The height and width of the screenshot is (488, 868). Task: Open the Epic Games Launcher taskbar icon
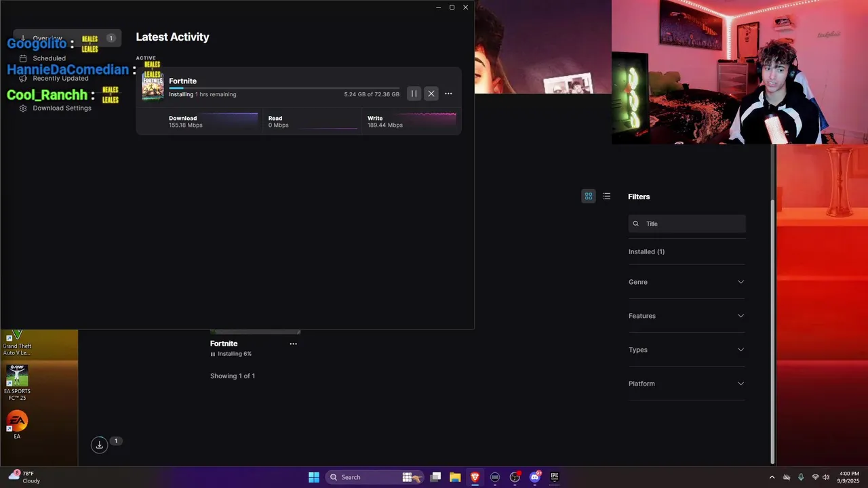pyautogui.click(x=554, y=477)
